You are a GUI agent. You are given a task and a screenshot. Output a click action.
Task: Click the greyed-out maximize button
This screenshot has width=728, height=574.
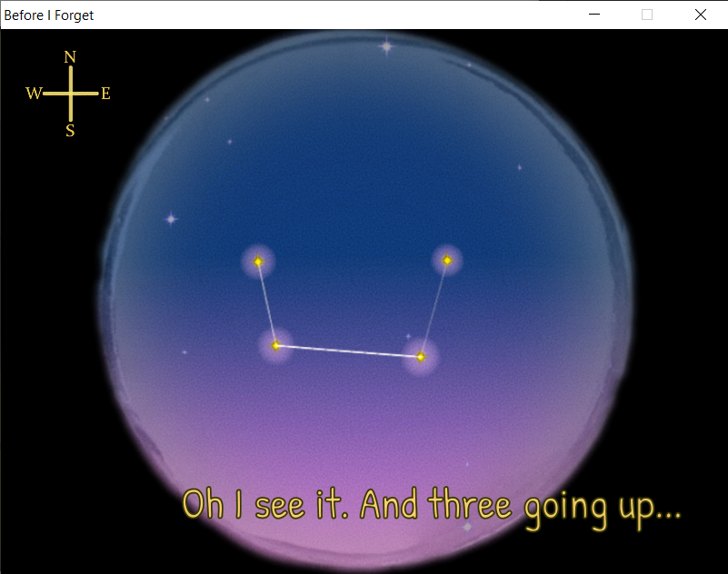pyautogui.click(x=647, y=15)
